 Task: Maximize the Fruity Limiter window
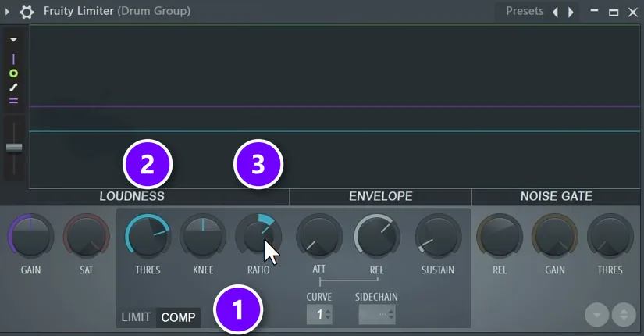[x=614, y=12]
